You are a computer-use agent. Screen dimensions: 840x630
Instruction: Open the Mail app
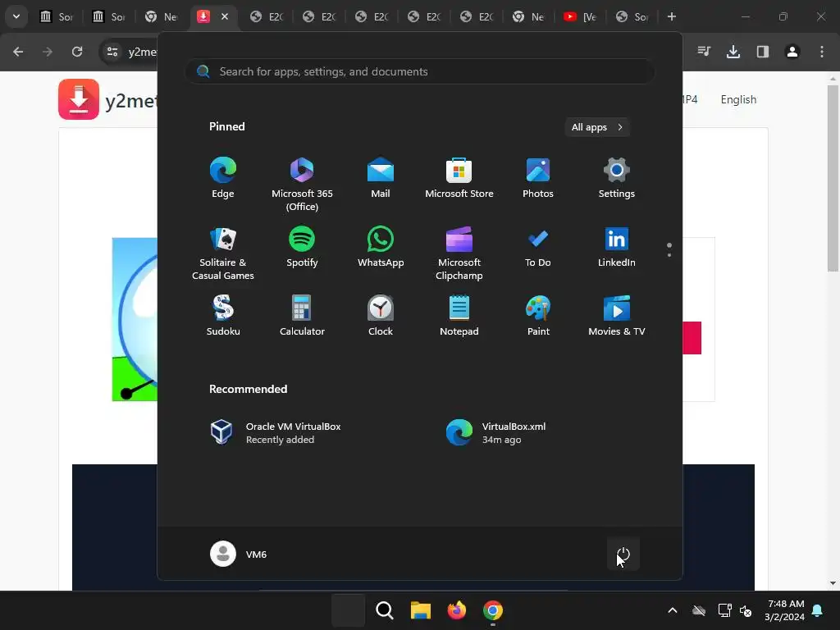(x=381, y=178)
